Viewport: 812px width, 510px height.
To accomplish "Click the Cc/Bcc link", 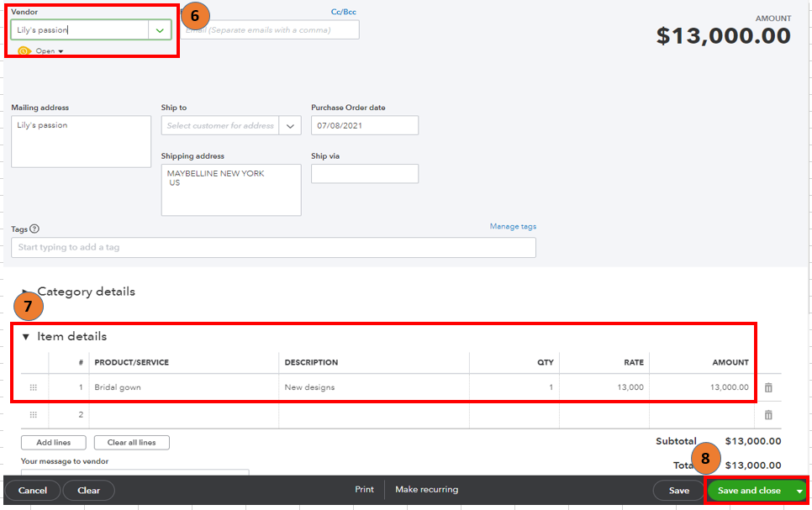I will [344, 11].
